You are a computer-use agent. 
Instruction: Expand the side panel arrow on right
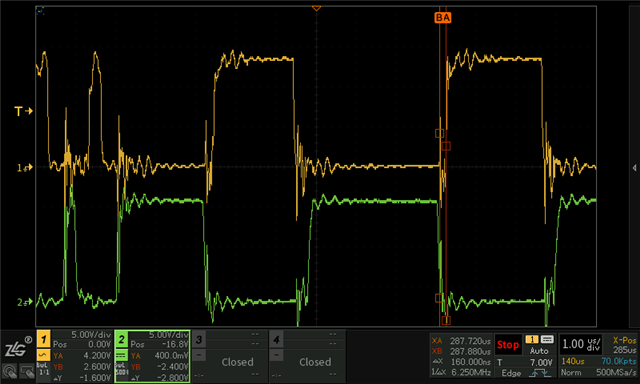click(x=634, y=168)
